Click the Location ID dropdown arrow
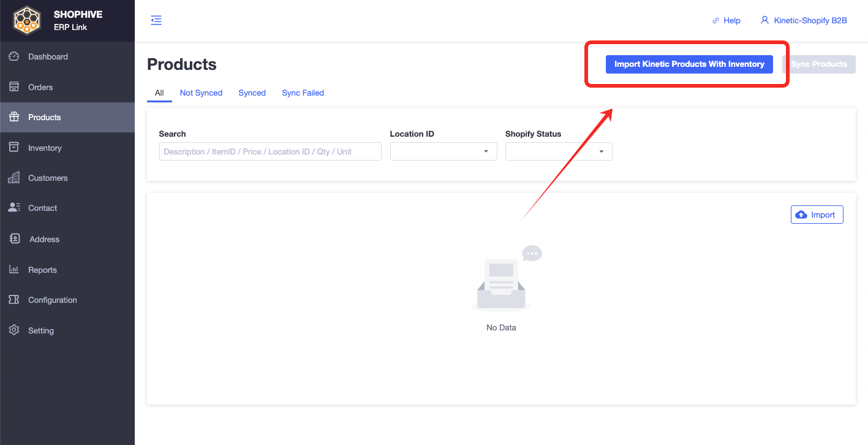 point(486,151)
